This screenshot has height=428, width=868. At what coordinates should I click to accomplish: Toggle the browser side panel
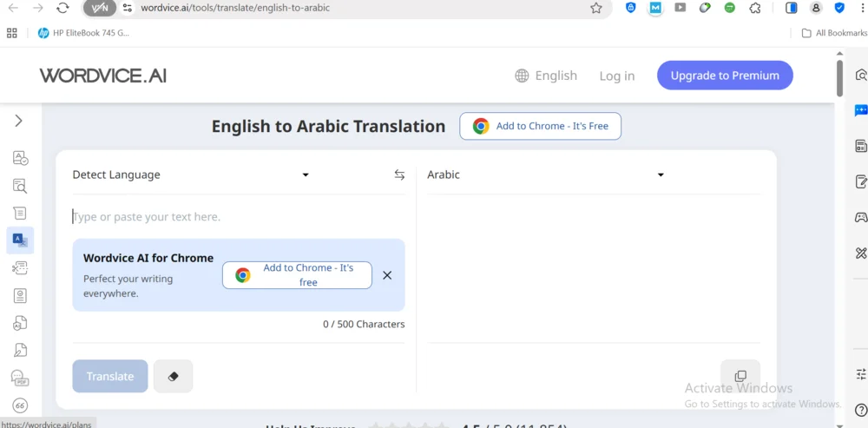(791, 8)
